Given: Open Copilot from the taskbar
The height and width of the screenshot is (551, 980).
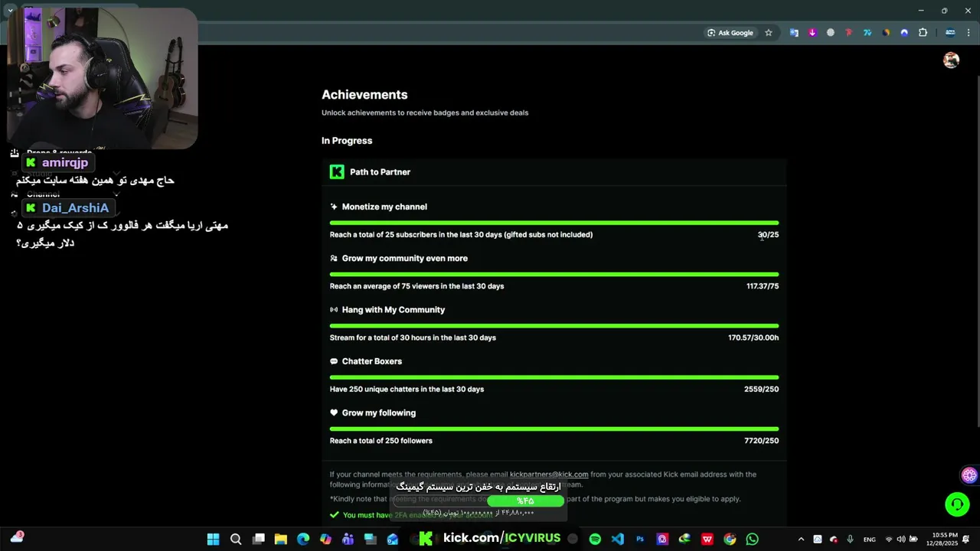Looking at the screenshot, I should coord(326,539).
